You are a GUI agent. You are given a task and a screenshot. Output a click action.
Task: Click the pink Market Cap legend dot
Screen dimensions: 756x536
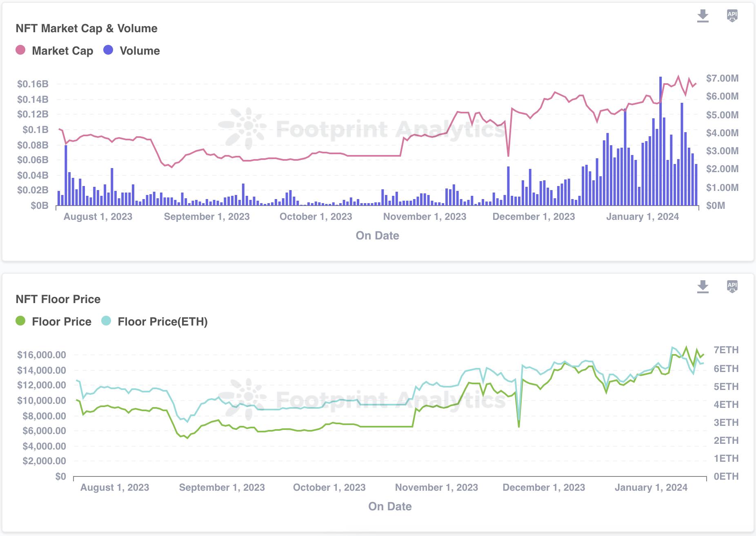pyautogui.click(x=20, y=50)
